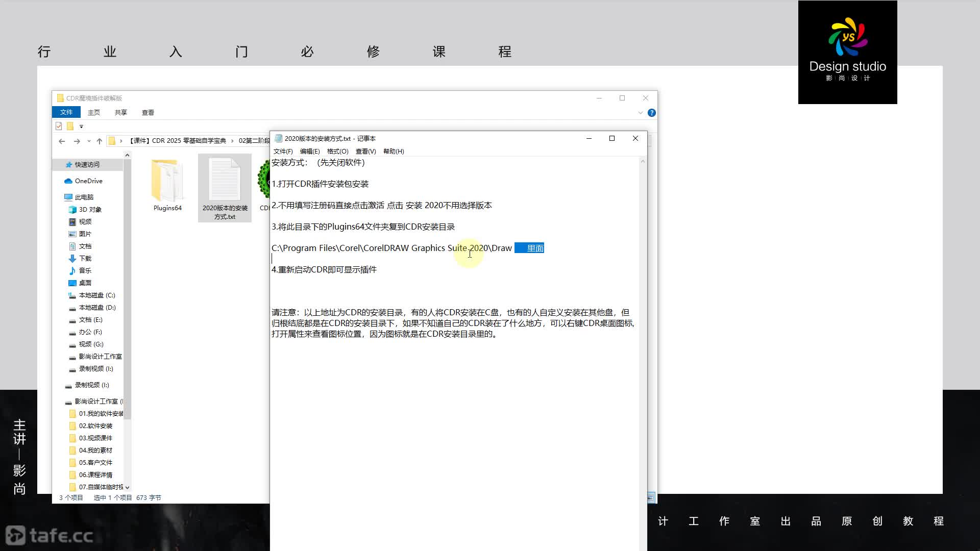Select the 2020版本的安装方式.txt file
This screenshot has height=551, width=980.
point(225,188)
